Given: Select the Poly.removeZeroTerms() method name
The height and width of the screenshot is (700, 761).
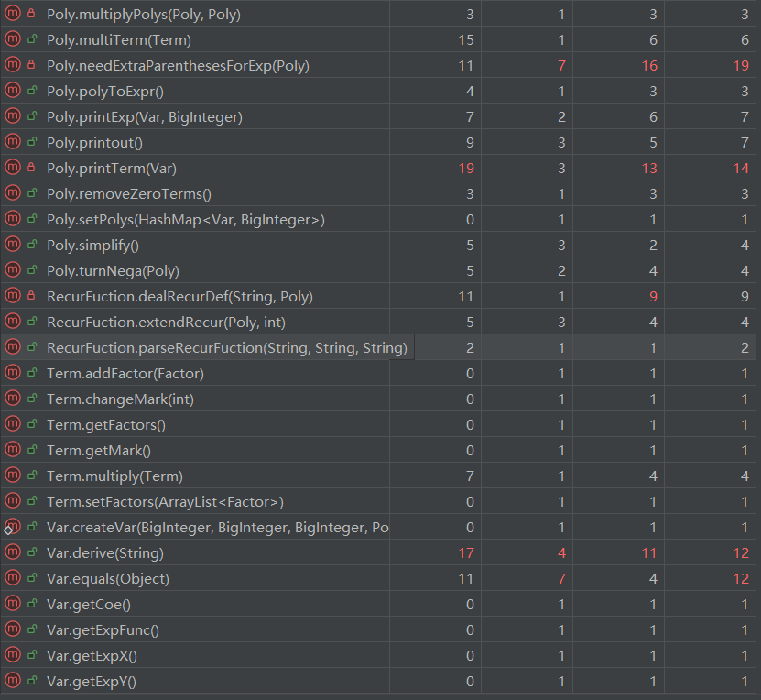Looking at the screenshot, I should pos(129,194).
